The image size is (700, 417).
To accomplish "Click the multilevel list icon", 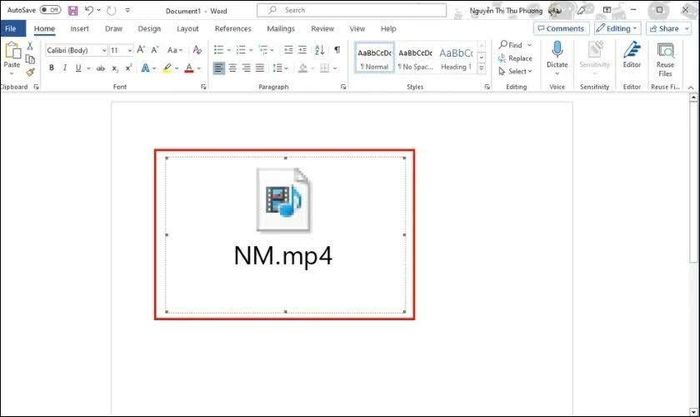I will 263,50.
